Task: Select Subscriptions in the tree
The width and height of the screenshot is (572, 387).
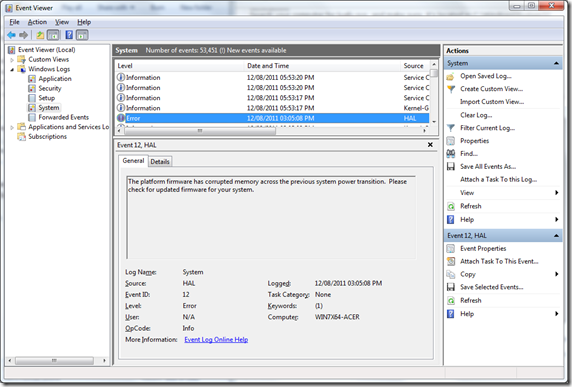Action: coord(47,137)
